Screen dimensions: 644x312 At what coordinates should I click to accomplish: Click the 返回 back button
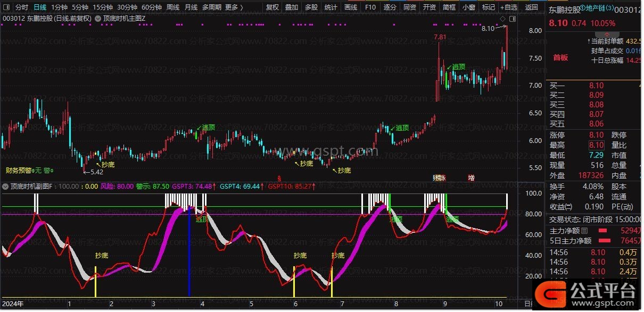click(x=531, y=7)
